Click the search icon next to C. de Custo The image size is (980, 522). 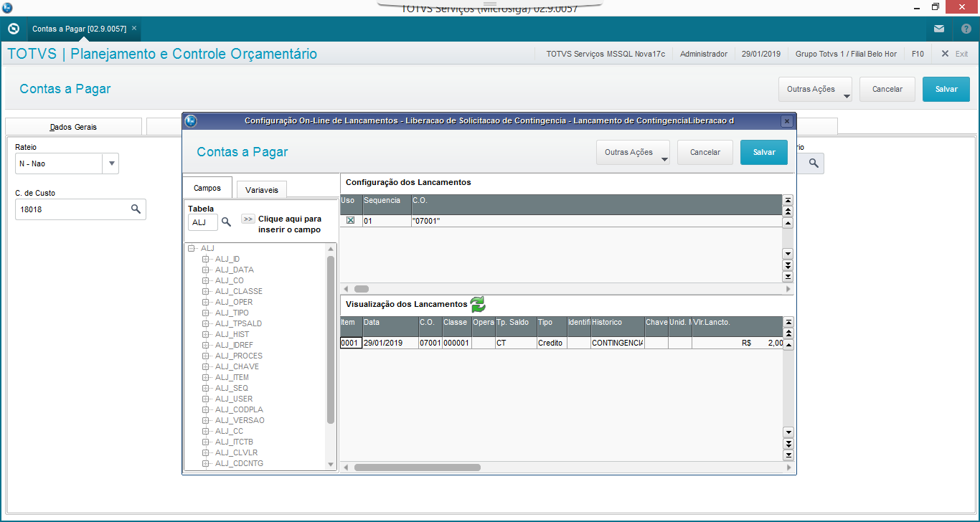[x=136, y=209]
